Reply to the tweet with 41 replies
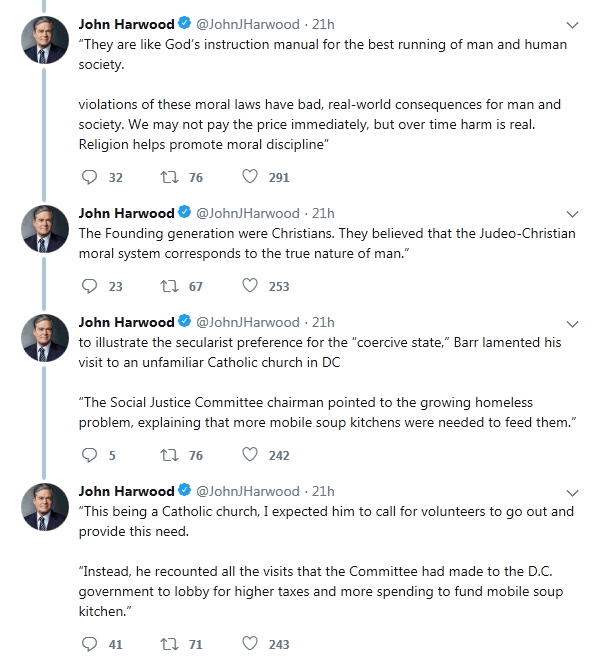 (89, 644)
